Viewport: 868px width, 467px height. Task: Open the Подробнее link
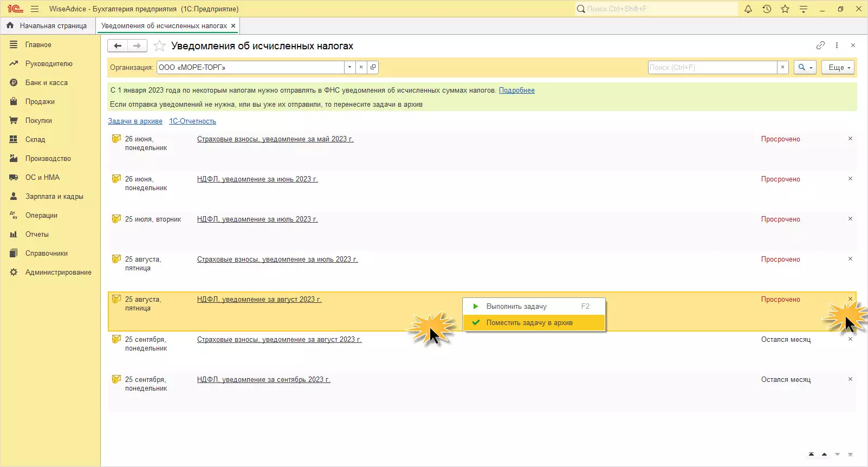[517, 90]
